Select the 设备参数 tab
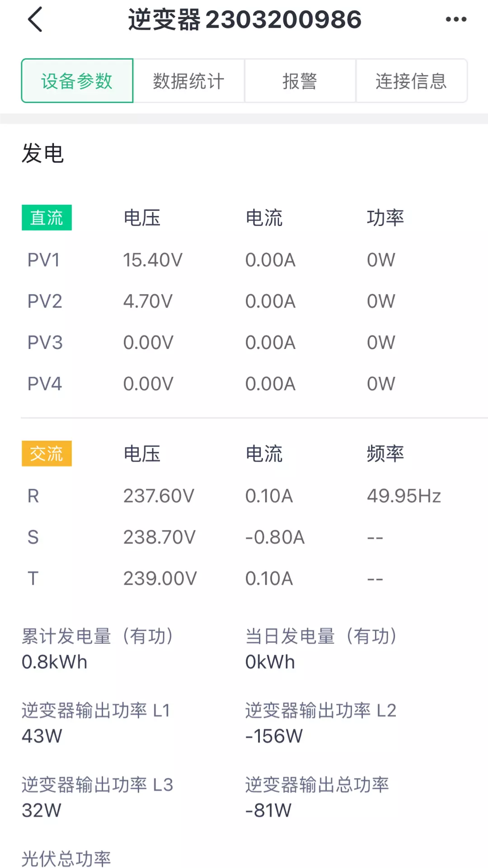Viewport: 488px width, 868px height. [77, 81]
